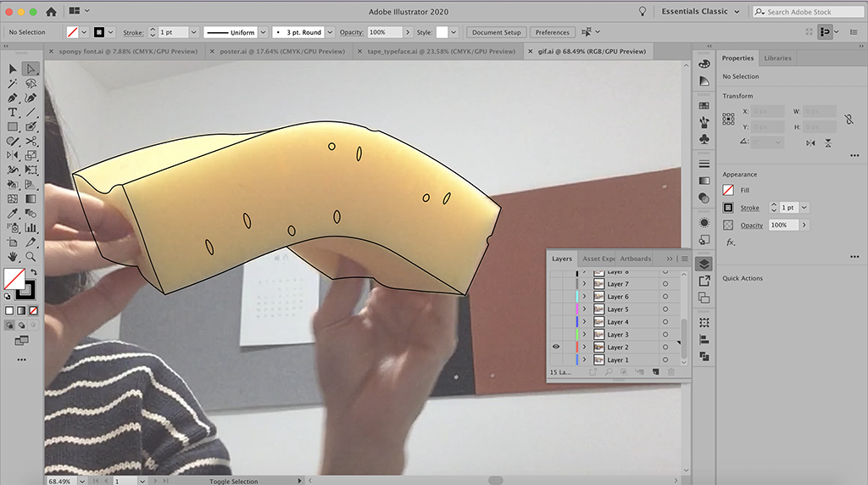
Task: Click the Fill swatch in Appearance section
Action: 728,190
